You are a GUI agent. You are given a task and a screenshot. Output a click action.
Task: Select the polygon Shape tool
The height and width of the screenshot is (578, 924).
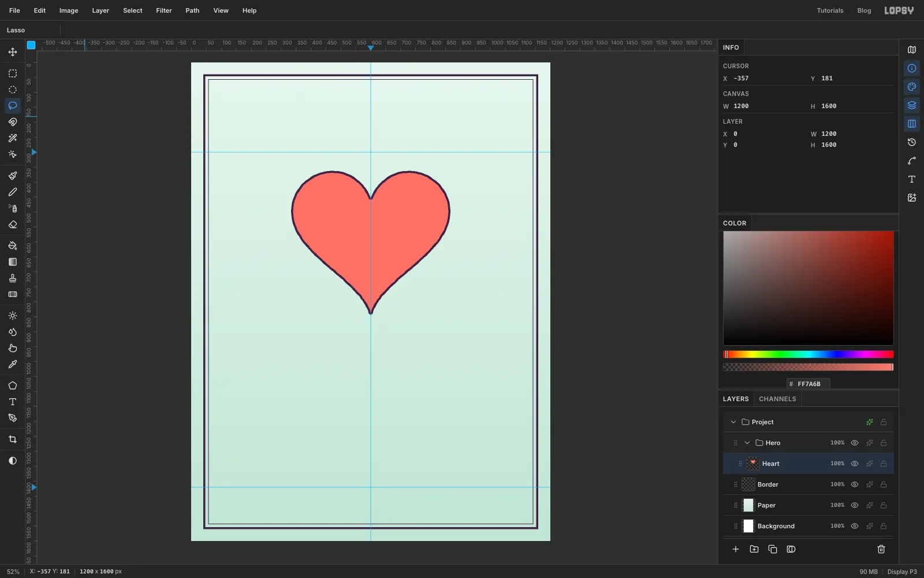click(13, 386)
